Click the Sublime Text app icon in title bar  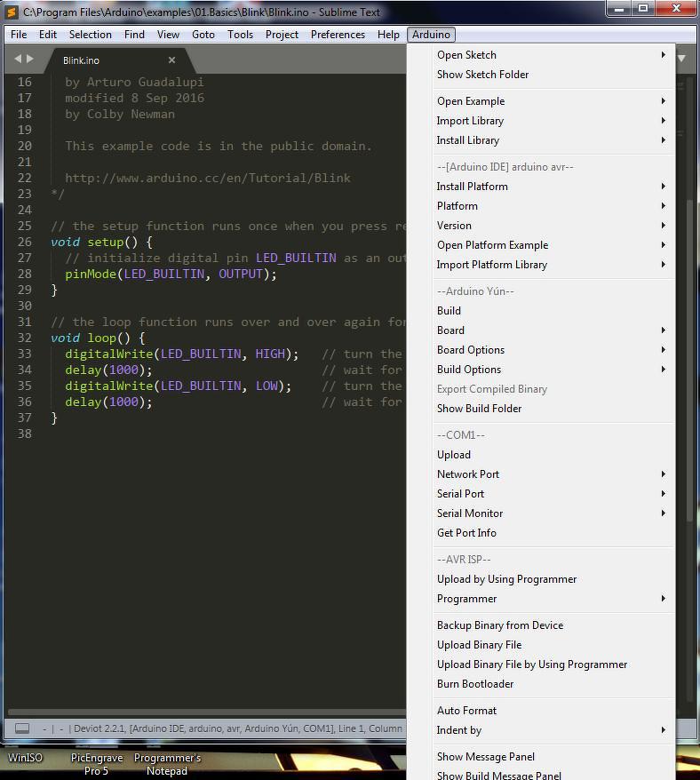[12, 12]
